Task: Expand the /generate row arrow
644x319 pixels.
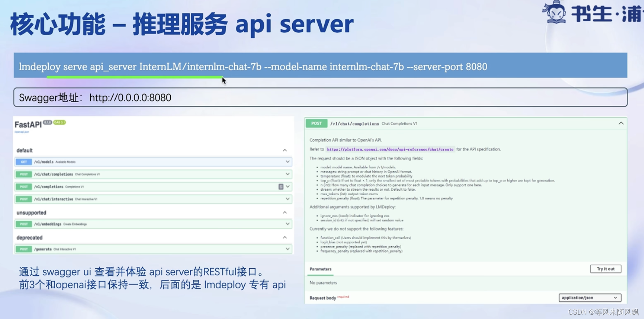Action: (287, 249)
